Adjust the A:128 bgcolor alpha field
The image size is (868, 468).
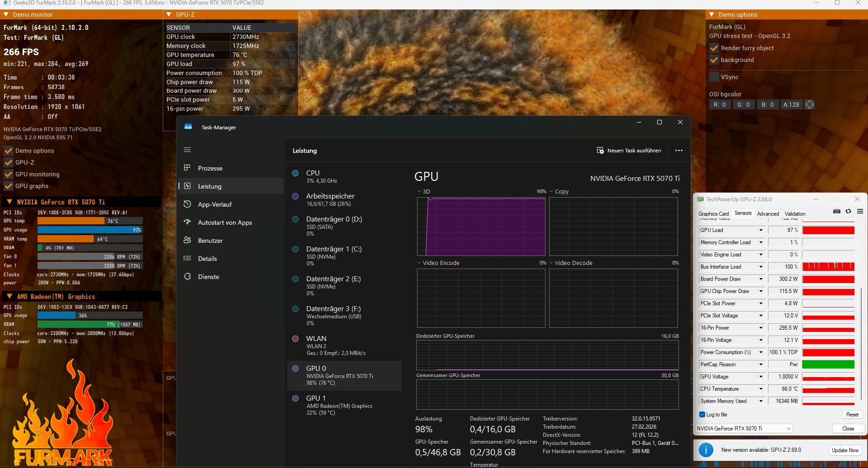pos(791,104)
